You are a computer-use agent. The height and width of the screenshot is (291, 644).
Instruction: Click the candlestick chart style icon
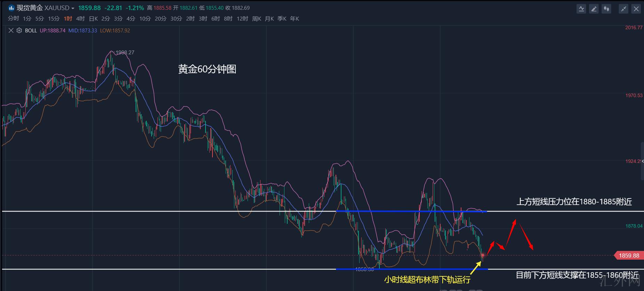(x=606, y=9)
